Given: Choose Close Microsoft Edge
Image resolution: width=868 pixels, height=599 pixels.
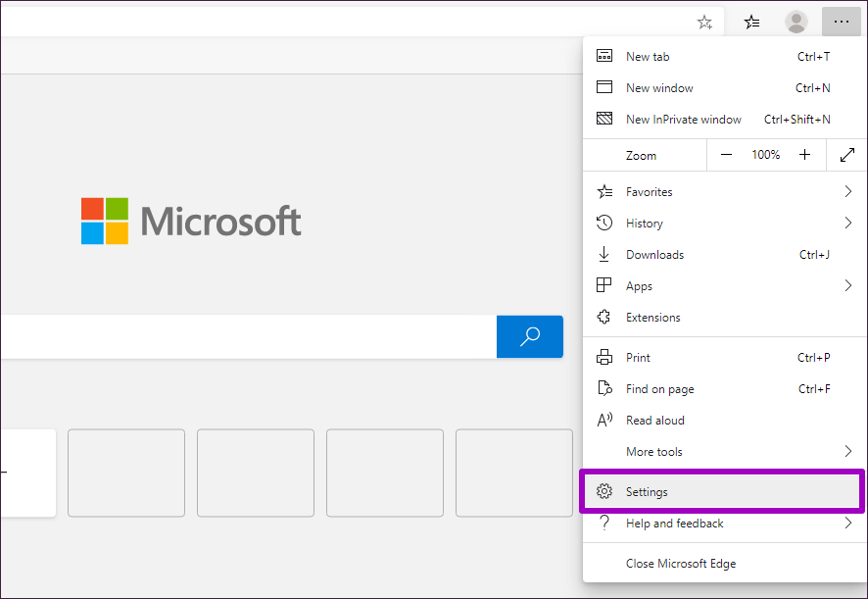Looking at the screenshot, I should point(725,563).
